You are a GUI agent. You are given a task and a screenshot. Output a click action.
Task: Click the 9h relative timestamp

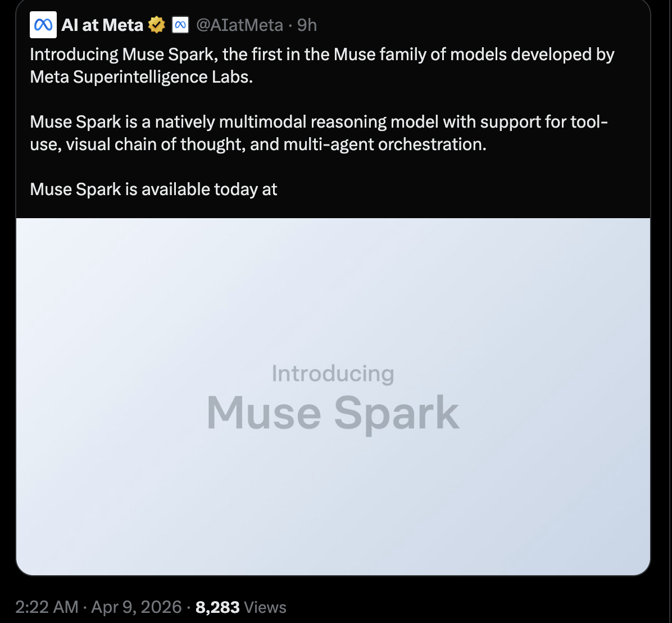[307, 25]
